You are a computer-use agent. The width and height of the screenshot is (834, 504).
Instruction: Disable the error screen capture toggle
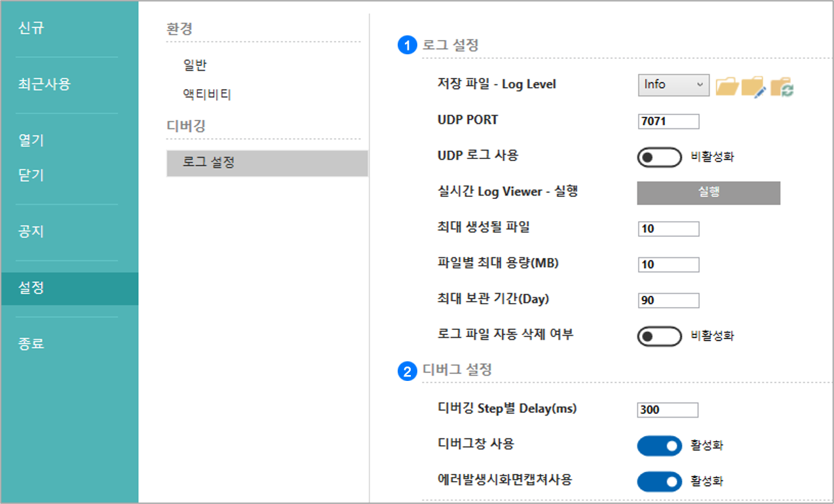point(659,481)
